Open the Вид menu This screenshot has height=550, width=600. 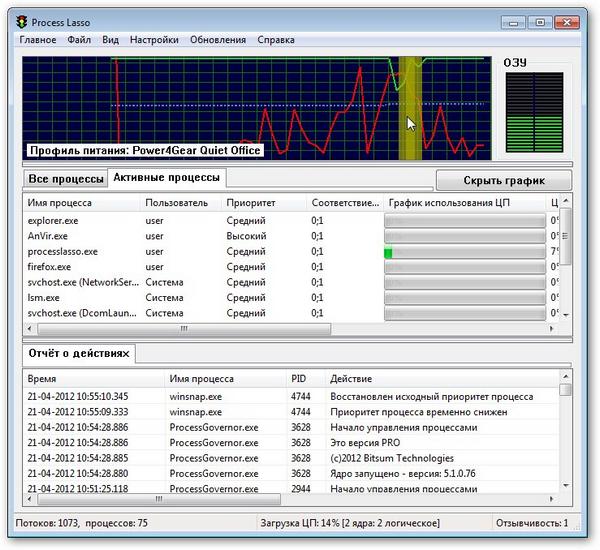(x=110, y=40)
